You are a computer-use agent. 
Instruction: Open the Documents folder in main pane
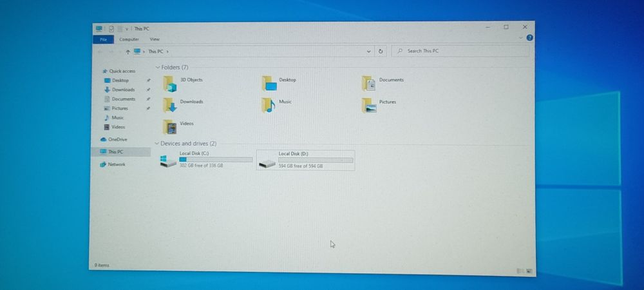click(369, 83)
